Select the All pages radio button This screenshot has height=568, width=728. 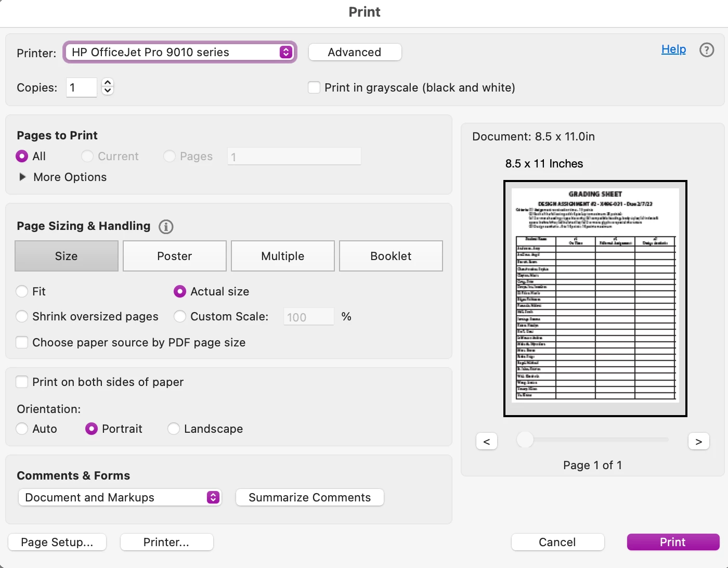[22, 156]
